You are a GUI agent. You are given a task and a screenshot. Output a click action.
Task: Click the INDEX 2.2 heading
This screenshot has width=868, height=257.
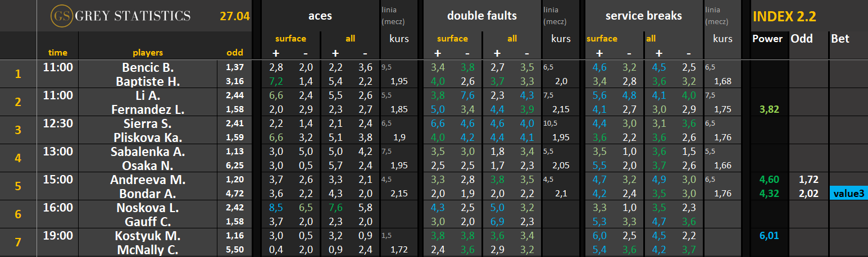[x=784, y=16]
